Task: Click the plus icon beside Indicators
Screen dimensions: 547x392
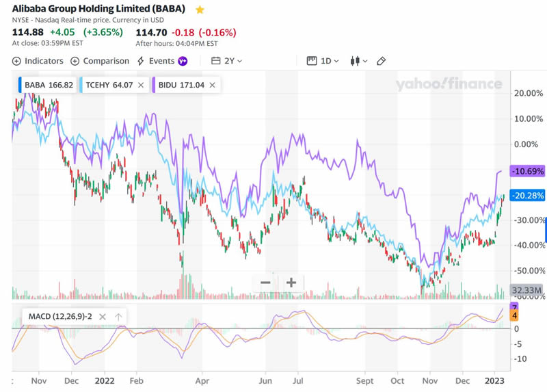Action: 16,62
